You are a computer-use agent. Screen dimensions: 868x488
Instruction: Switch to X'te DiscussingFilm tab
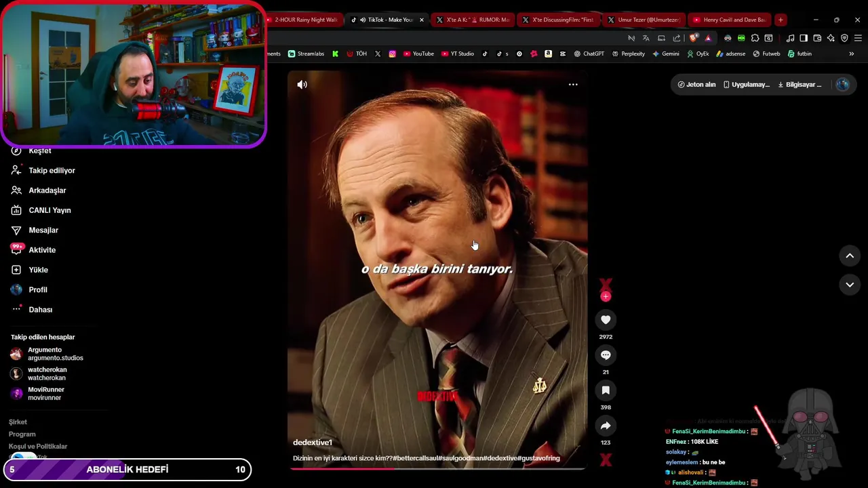(557, 20)
